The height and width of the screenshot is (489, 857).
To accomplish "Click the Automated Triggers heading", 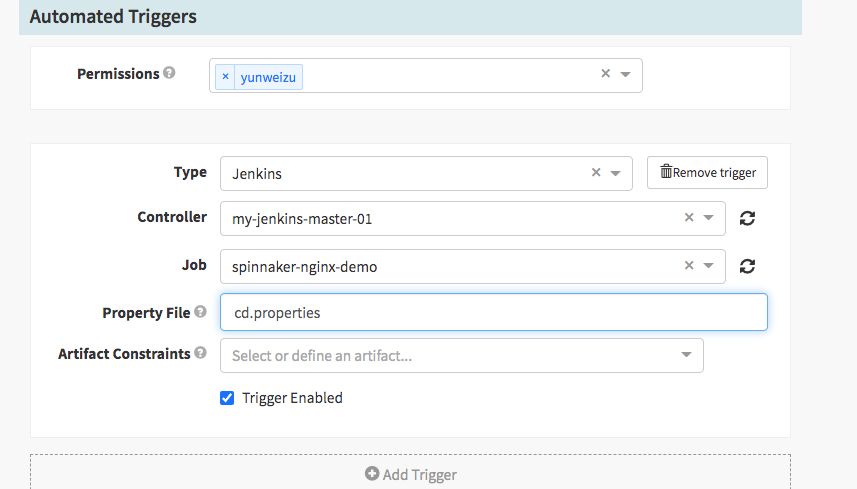I will (113, 16).
